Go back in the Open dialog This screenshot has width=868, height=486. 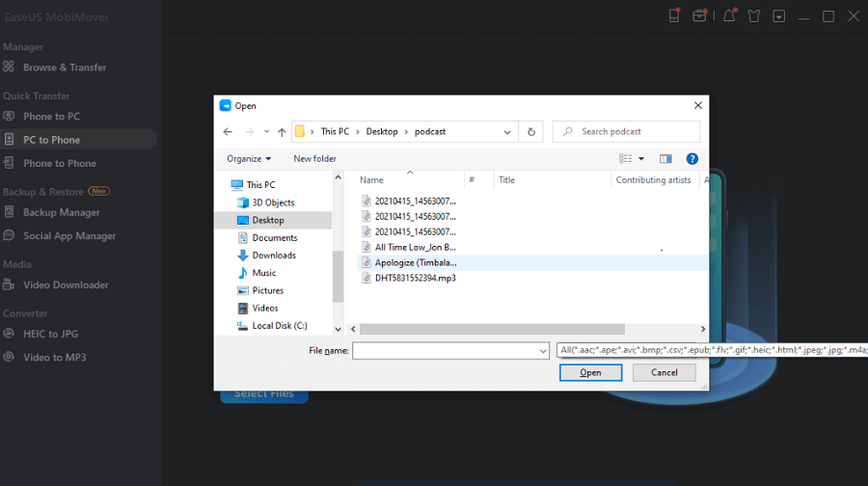[228, 132]
